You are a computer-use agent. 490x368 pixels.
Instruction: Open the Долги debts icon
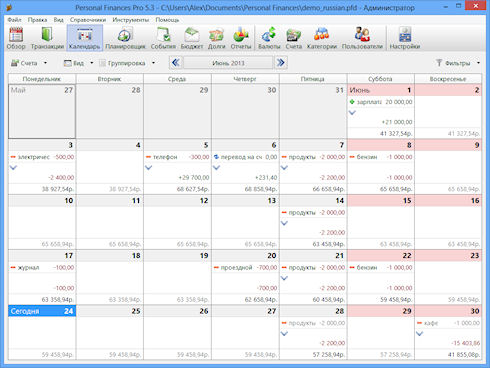[x=216, y=38]
